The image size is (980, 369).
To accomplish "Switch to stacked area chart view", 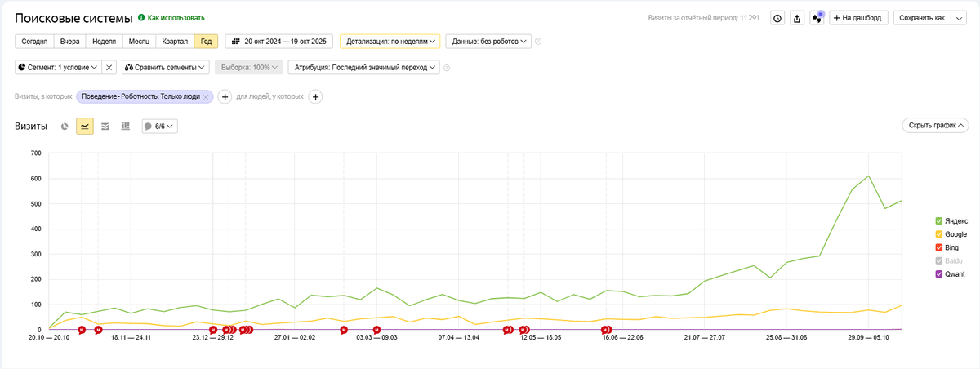I will coord(105,127).
